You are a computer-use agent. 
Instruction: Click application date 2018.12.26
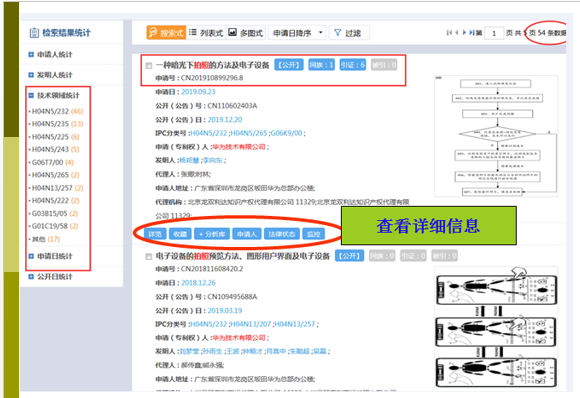point(198,283)
